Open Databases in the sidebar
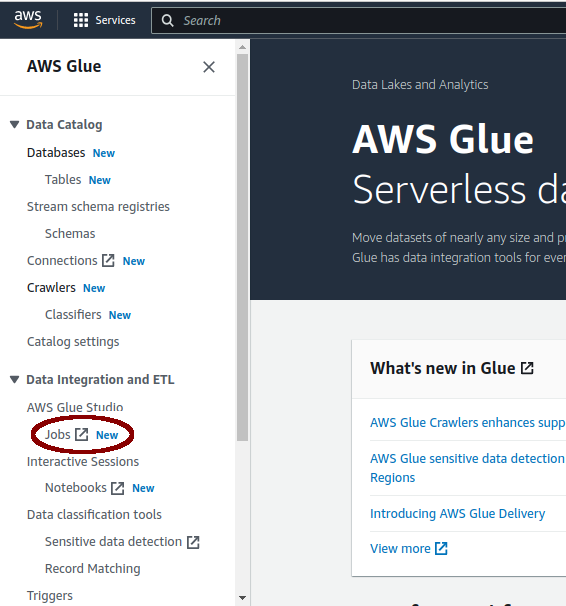Viewport: 566px width, 606px height. click(x=56, y=153)
